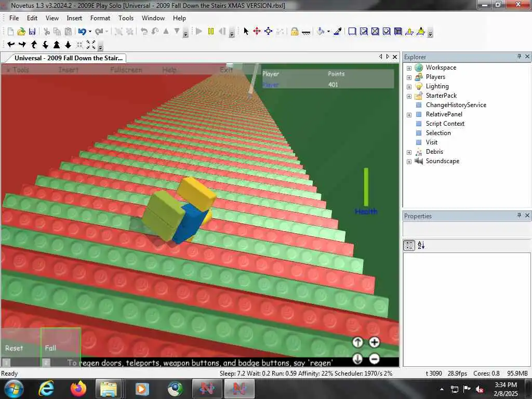Click the blue Undo arrow
The image size is (532, 399).
pyautogui.click(x=82, y=32)
